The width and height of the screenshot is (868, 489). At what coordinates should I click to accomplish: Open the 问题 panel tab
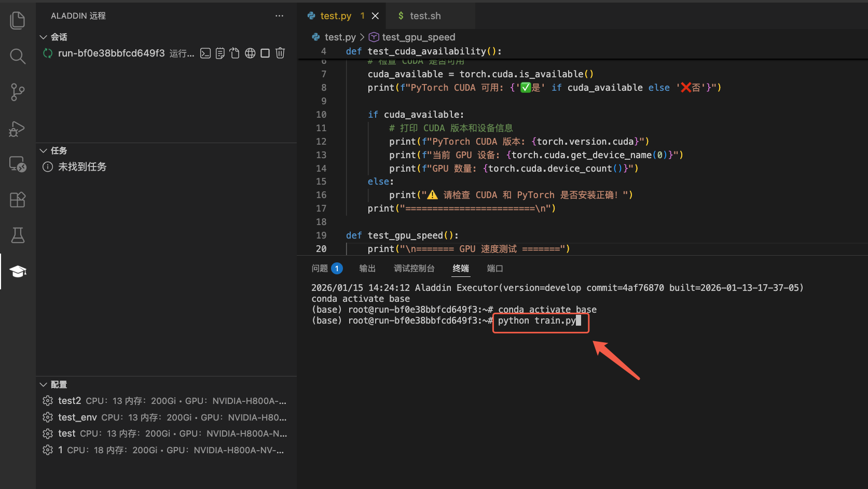click(320, 268)
